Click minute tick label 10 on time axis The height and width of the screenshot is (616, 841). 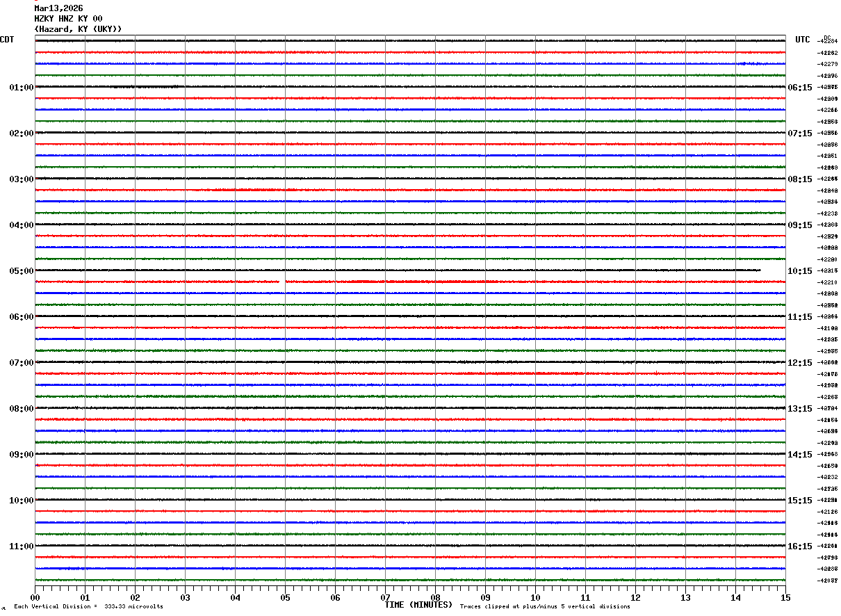535,598
